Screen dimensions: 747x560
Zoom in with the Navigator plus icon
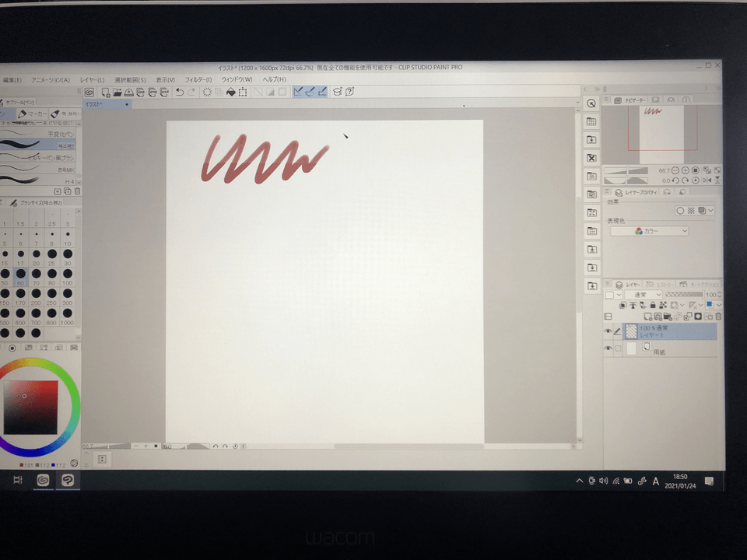[685, 170]
